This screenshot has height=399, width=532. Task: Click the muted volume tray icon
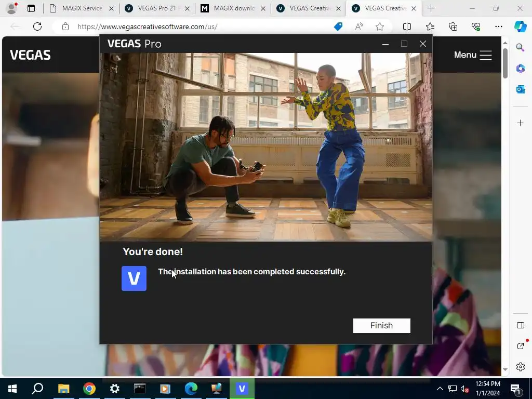[465, 389]
